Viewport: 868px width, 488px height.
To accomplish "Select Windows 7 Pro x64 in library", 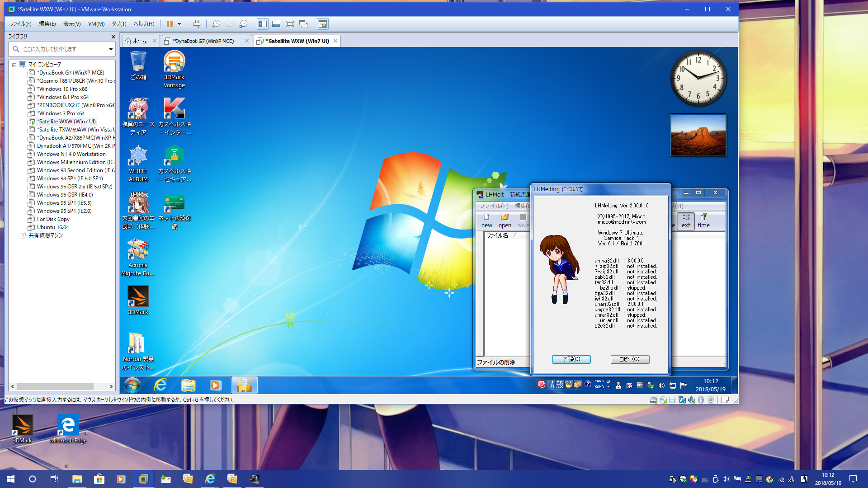I will (x=61, y=113).
